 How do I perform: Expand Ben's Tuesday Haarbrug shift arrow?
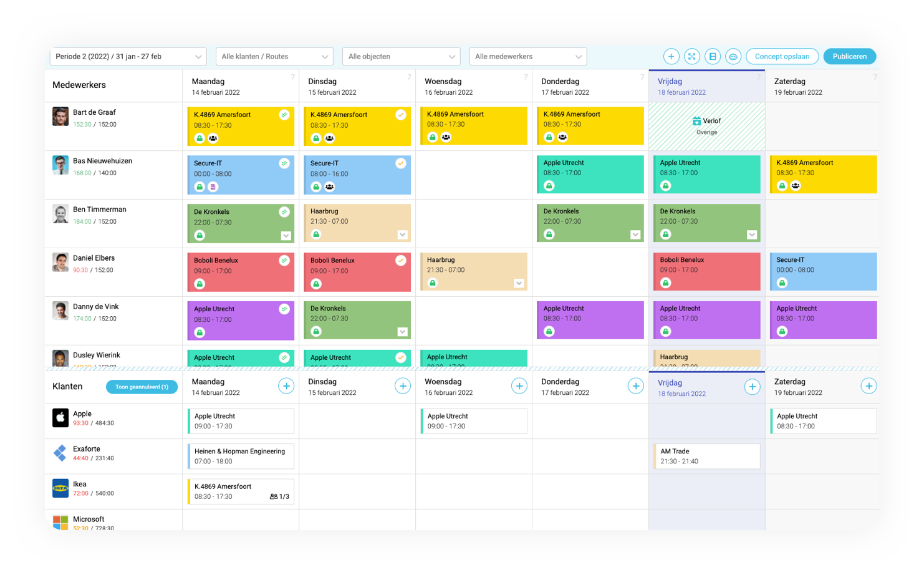[403, 235]
